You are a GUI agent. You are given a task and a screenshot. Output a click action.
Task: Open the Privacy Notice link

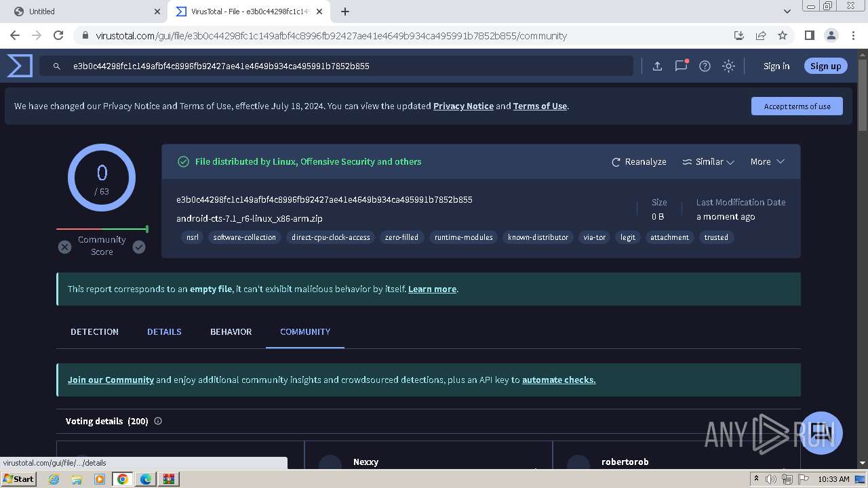[x=463, y=106]
